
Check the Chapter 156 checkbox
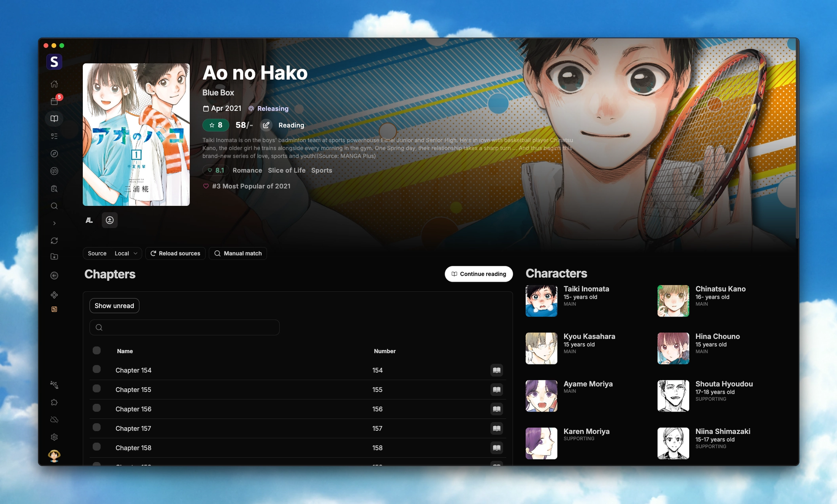pyautogui.click(x=97, y=408)
